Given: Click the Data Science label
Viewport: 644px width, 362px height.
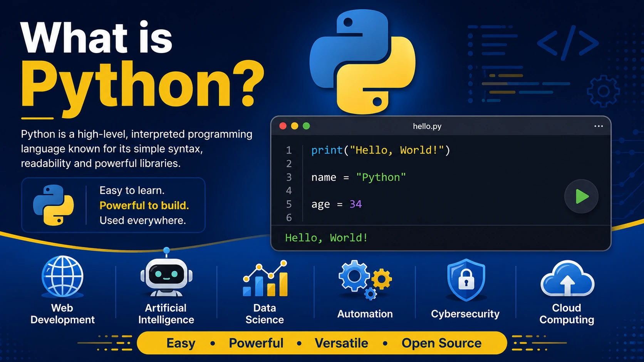Looking at the screenshot, I should tap(265, 314).
